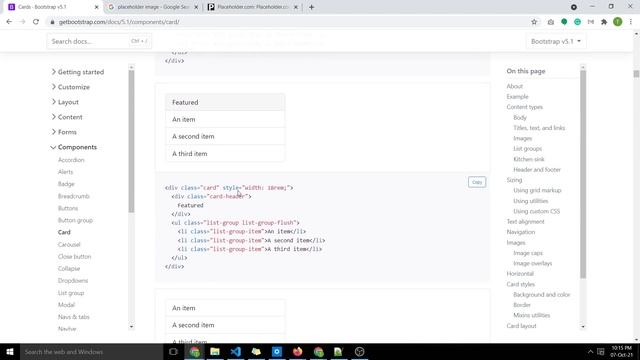Open Accordion docs link
The height and width of the screenshot is (360, 640).
[x=71, y=160]
